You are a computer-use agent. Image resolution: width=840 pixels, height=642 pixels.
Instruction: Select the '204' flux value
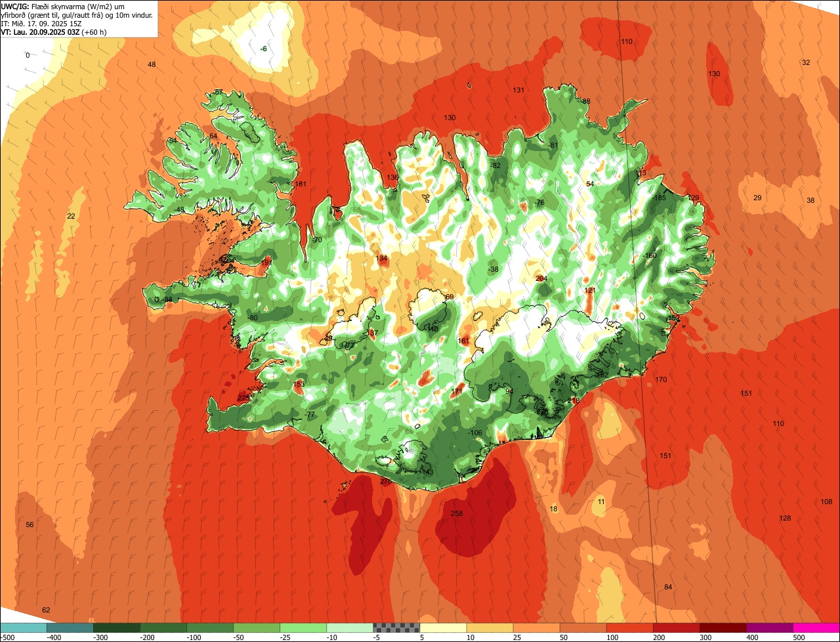541,278
